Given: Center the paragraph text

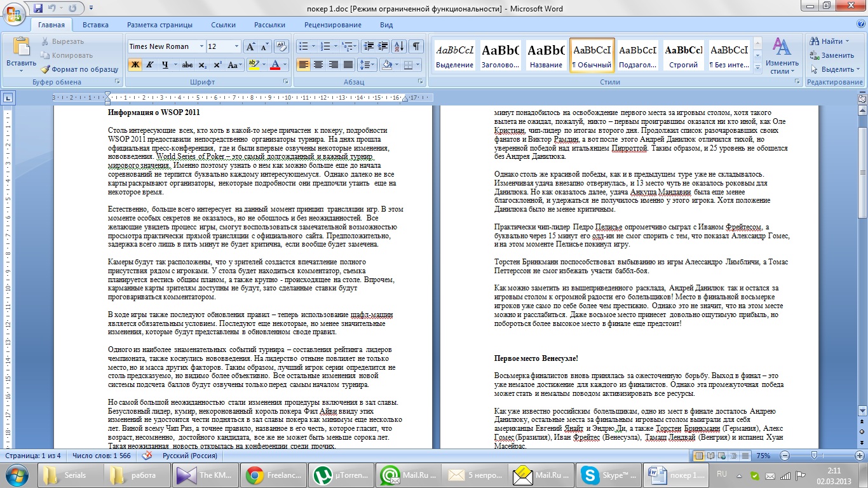Looking at the screenshot, I should point(318,65).
